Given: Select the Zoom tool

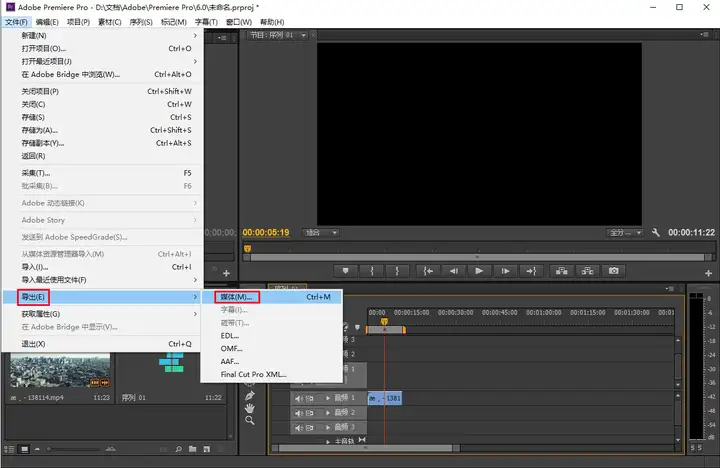Looking at the screenshot, I should (x=249, y=420).
